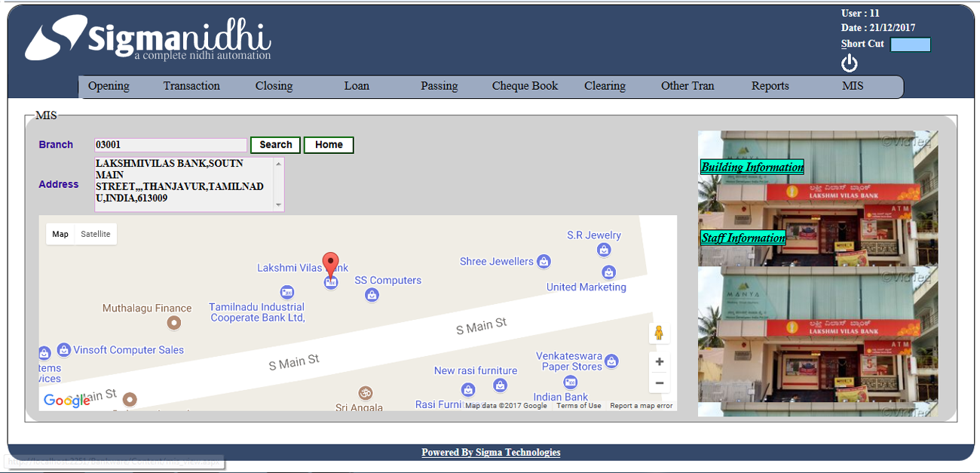980x473 pixels.
Task: Click the User : 11 text
Action: coord(860,13)
